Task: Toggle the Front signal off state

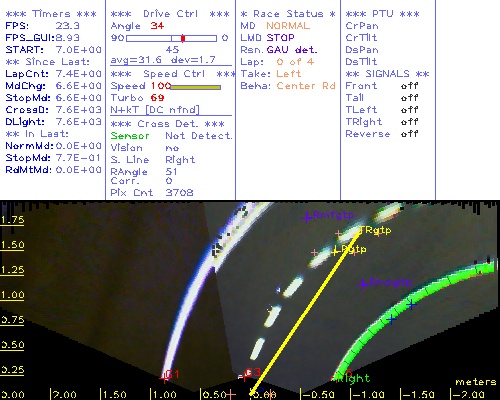Action: 409,86
